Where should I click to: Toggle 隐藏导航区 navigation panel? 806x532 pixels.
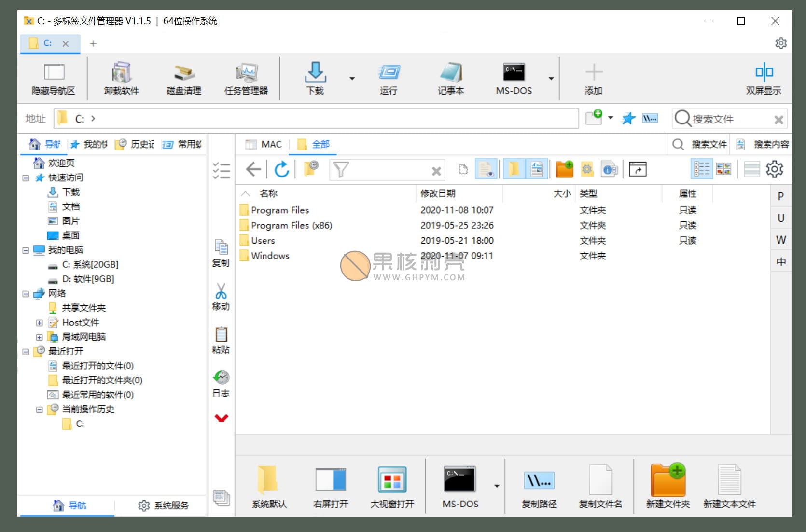[x=54, y=78]
